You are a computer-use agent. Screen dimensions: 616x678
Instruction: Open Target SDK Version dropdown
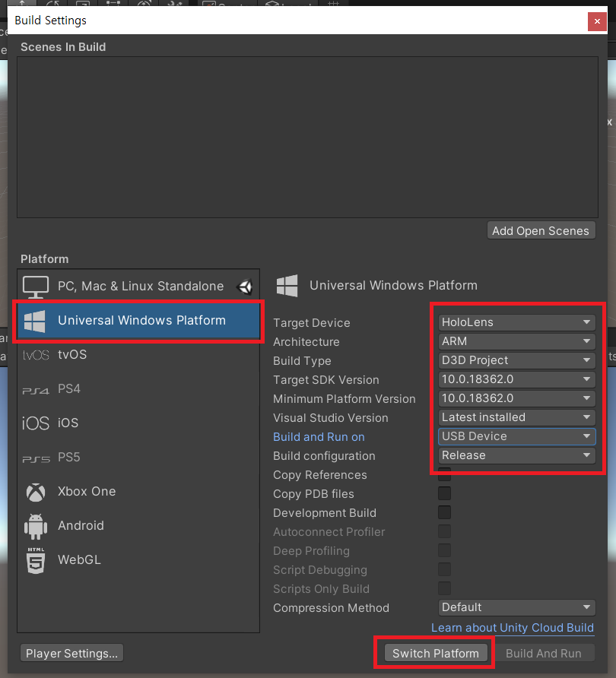click(x=516, y=379)
